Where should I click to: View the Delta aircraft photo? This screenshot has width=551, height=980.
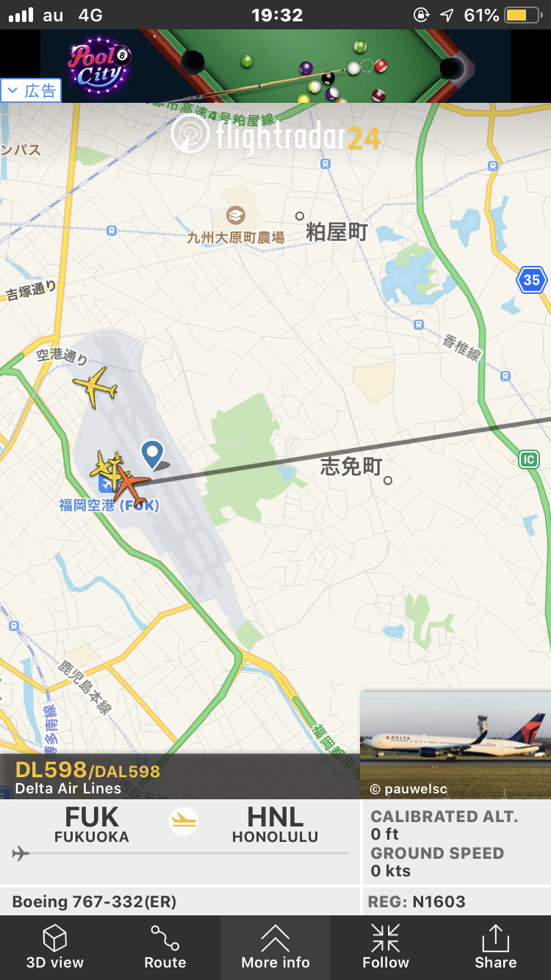pos(455,744)
